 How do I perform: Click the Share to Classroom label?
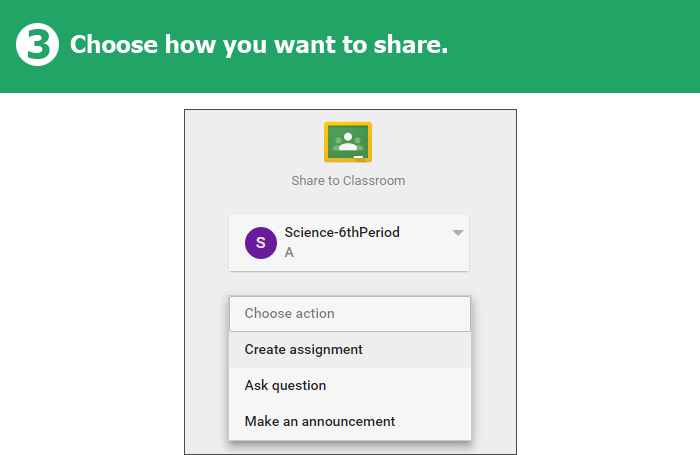pyautogui.click(x=348, y=181)
